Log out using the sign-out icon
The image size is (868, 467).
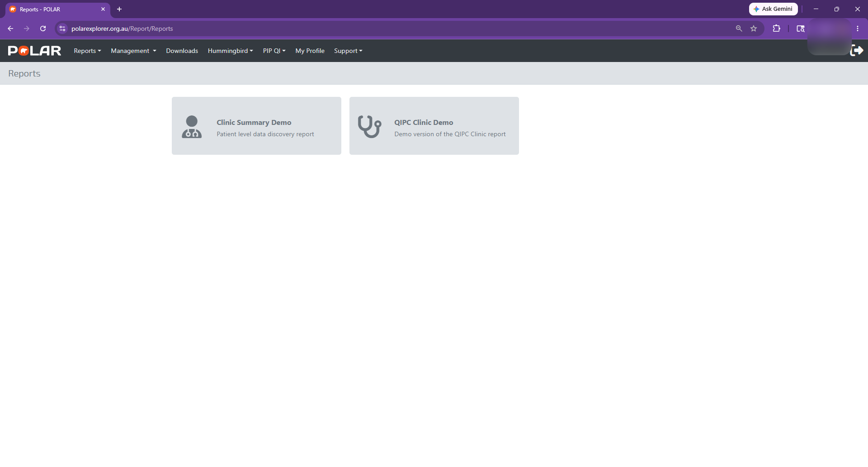(x=857, y=50)
